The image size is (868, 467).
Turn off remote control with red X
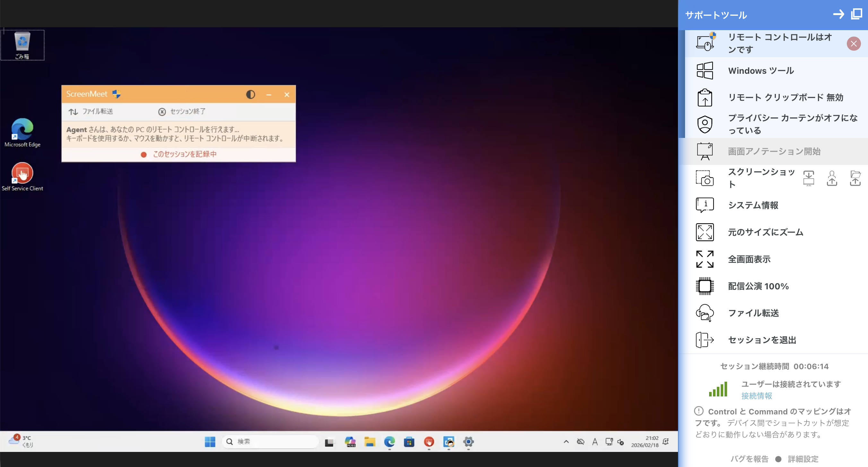tap(853, 43)
